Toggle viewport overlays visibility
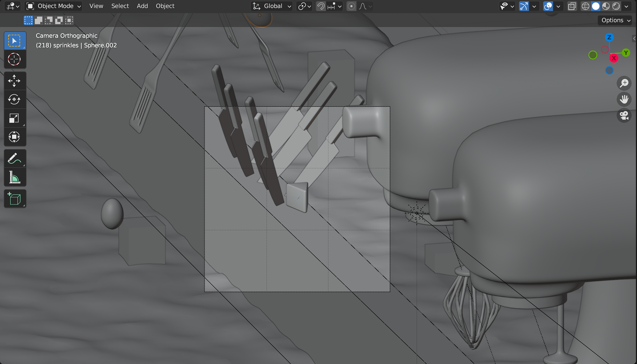 point(548,6)
